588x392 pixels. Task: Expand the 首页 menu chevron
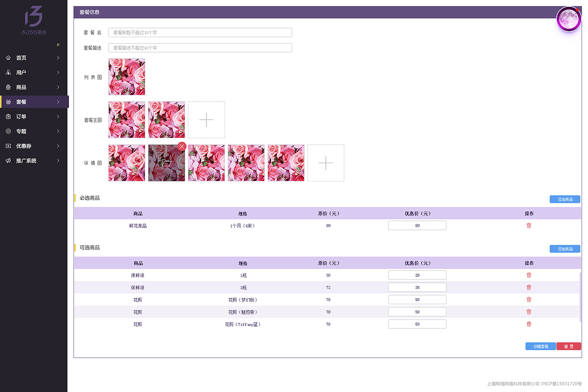click(58, 58)
